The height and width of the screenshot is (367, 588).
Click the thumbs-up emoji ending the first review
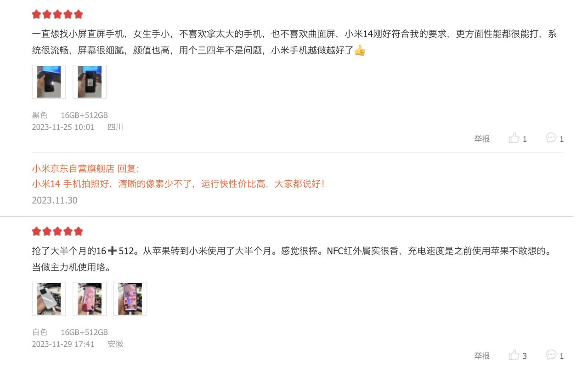360,50
